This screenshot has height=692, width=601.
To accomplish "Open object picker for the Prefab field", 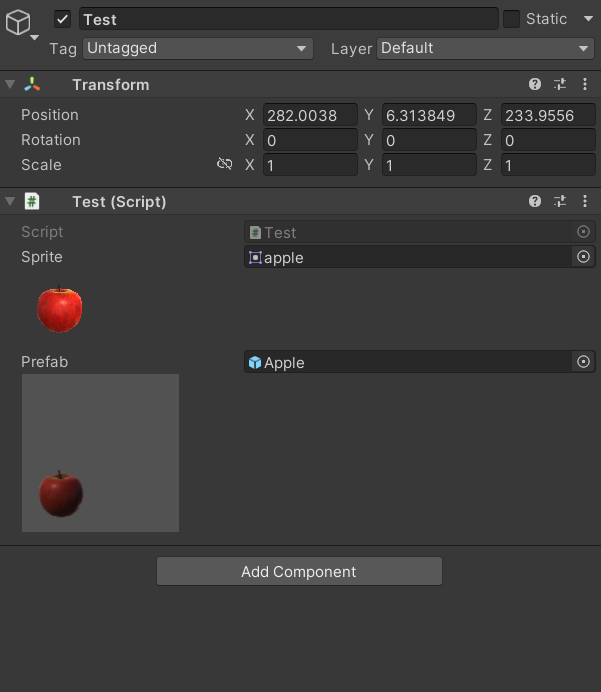I will tap(583, 362).
